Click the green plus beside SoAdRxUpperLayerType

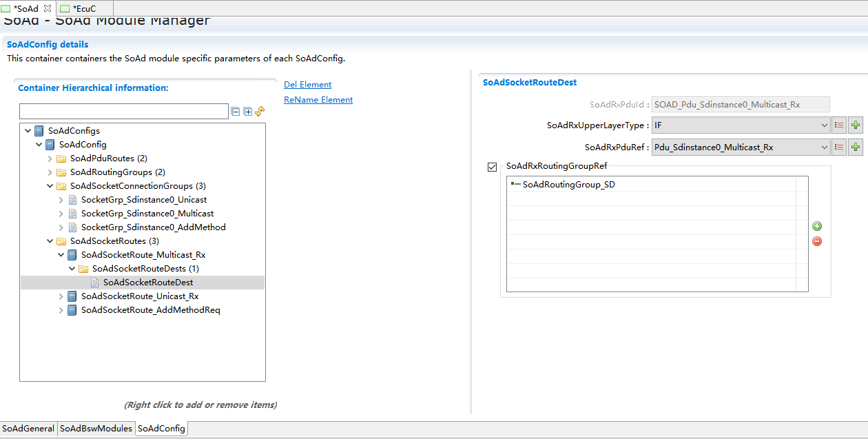pos(855,125)
